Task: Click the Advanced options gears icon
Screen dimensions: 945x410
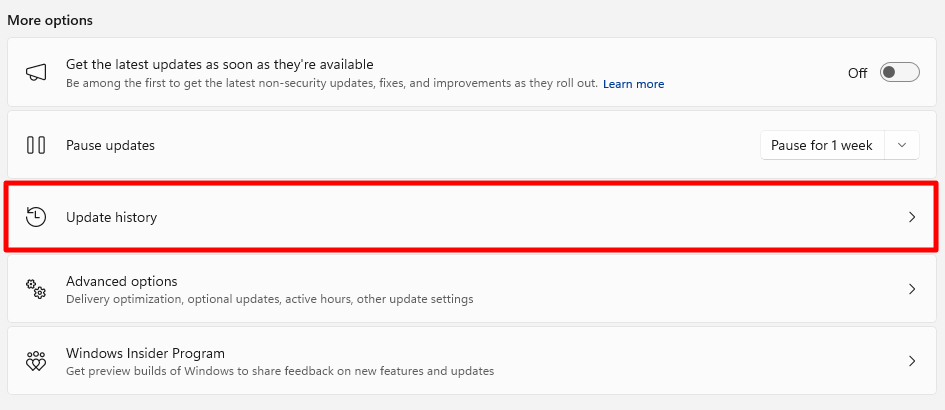Action: (x=36, y=289)
